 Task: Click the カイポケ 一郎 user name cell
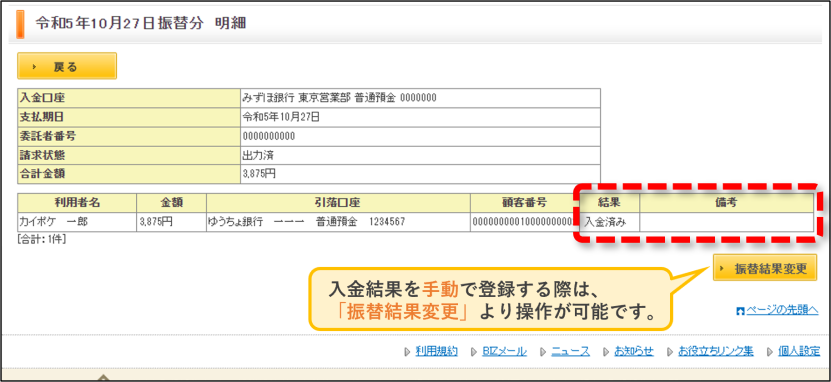[77, 222]
